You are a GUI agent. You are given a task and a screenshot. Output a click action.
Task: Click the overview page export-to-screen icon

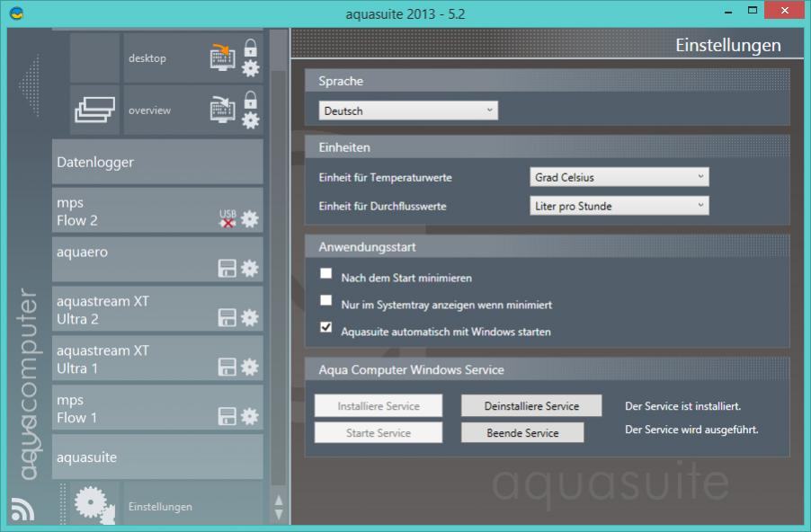(222, 109)
